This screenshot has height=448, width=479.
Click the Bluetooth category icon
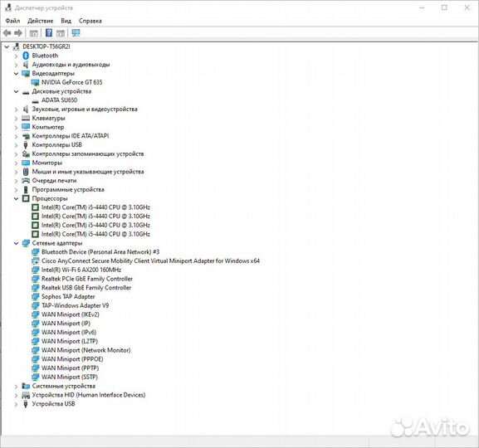pyautogui.click(x=26, y=56)
